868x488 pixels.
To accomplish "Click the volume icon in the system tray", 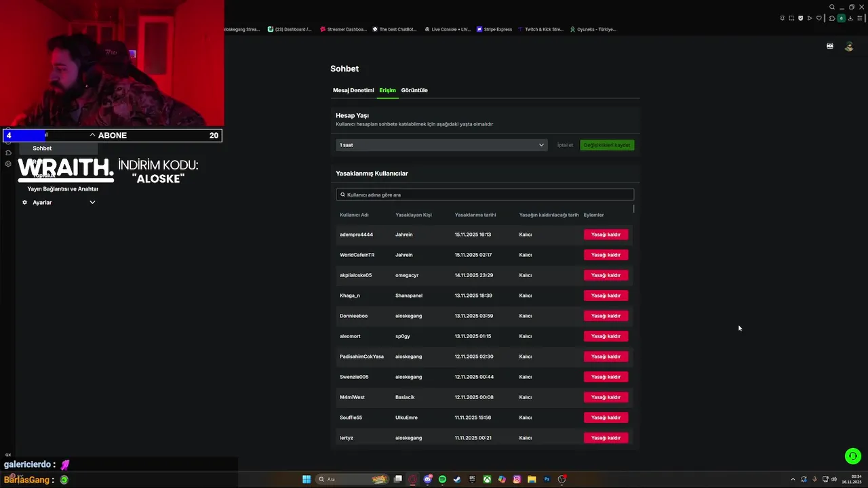I will click(833, 479).
